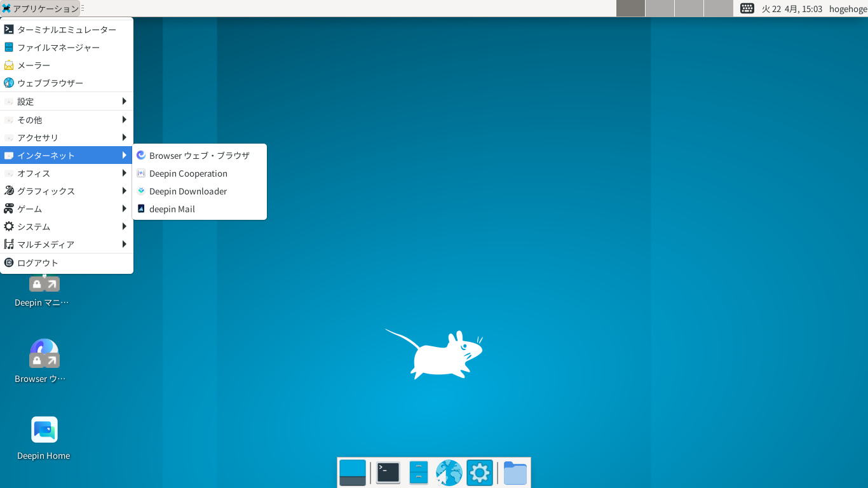This screenshot has height=488, width=868.
Task: Click the hogehoge user name in the panel
Action: point(848,9)
